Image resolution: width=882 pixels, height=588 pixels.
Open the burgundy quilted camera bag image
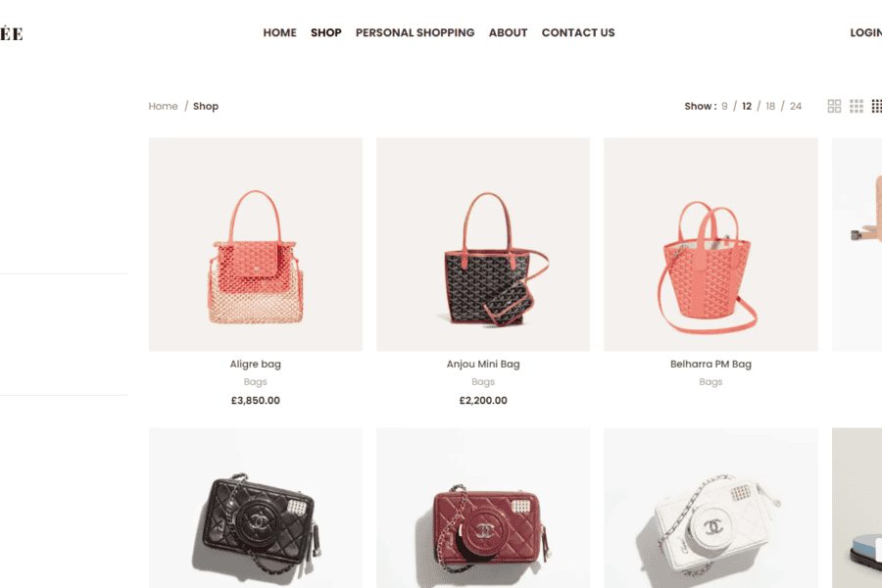point(483,508)
